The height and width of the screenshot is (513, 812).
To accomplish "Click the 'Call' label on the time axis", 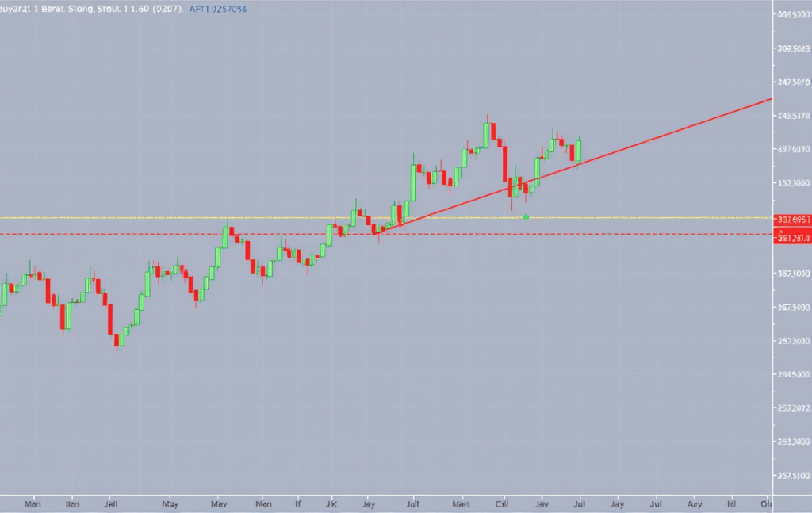I will pos(502,503).
